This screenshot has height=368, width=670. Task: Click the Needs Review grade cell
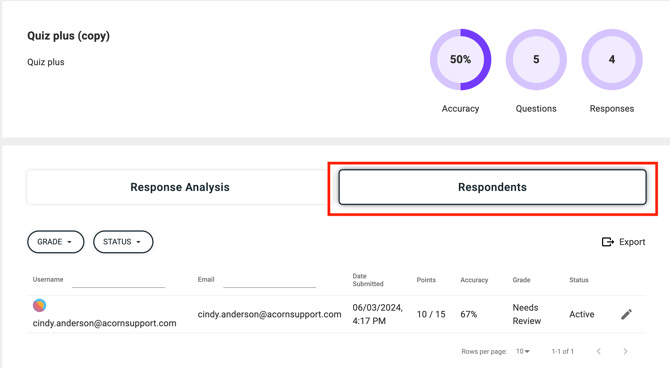[527, 314]
